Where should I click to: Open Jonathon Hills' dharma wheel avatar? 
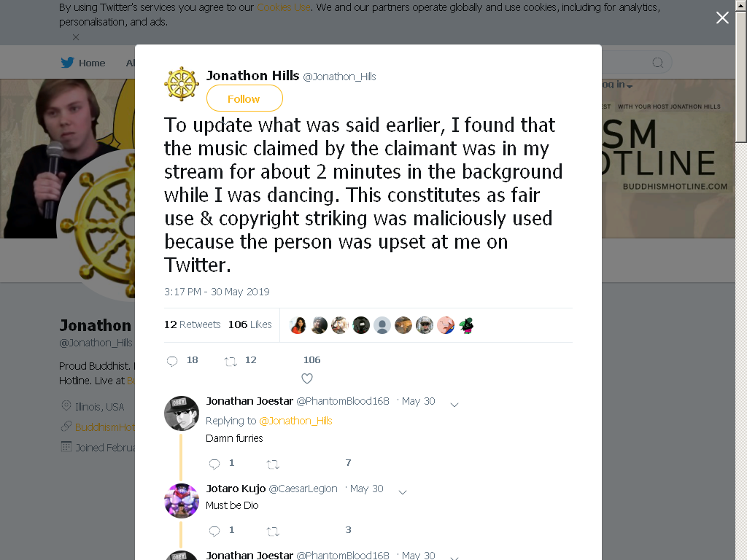(x=182, y=84)
